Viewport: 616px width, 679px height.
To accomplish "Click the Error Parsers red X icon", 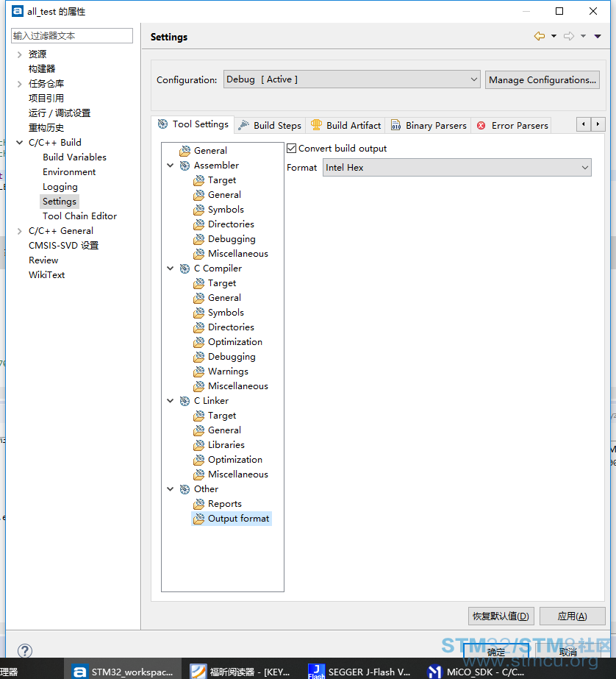I will (481, 126).
